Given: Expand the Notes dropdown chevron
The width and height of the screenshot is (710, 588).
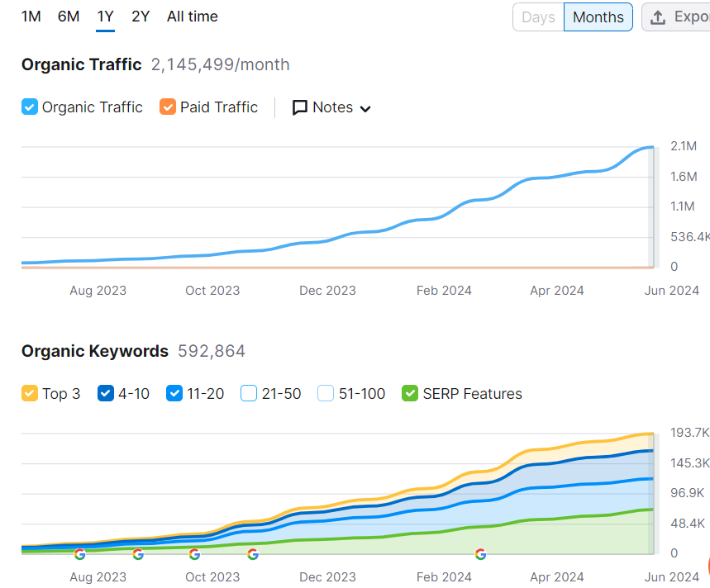Looking at the screenshot, I should [365, 109].
